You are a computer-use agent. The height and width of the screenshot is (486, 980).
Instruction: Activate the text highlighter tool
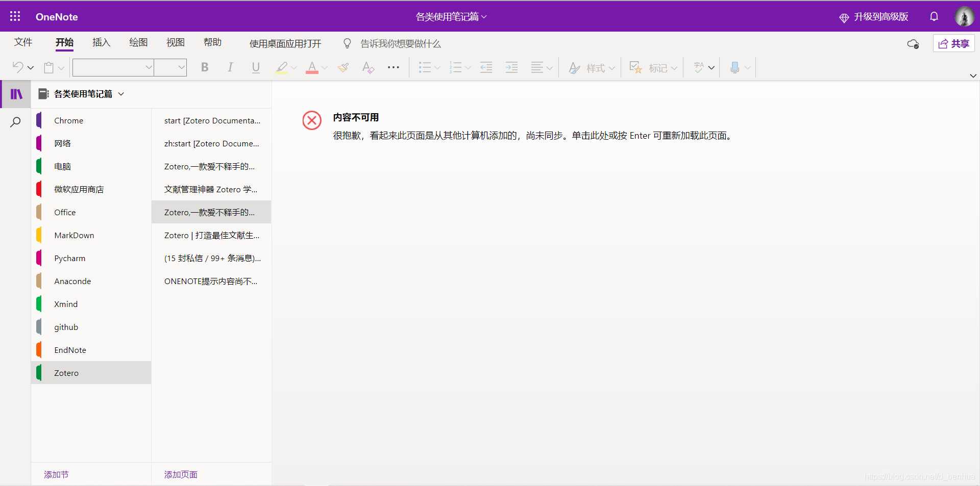pyautogui.click(x=282, y=67)
